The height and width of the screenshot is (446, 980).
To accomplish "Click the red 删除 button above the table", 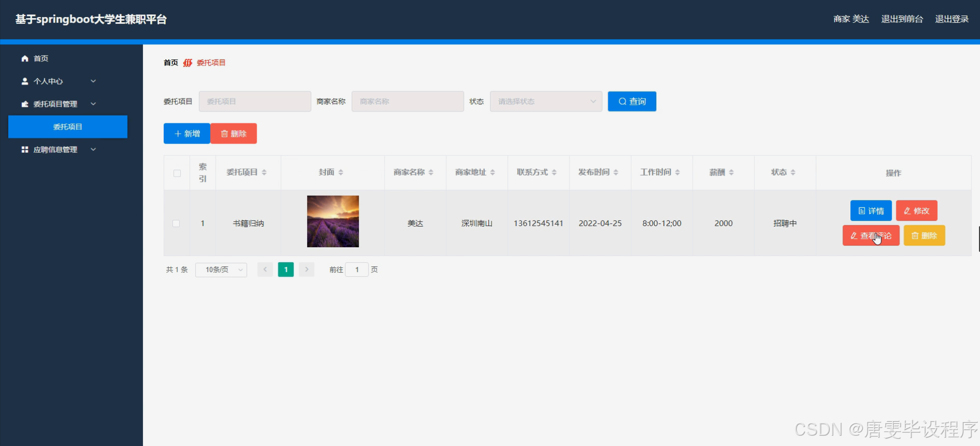I will pos(233,134).
